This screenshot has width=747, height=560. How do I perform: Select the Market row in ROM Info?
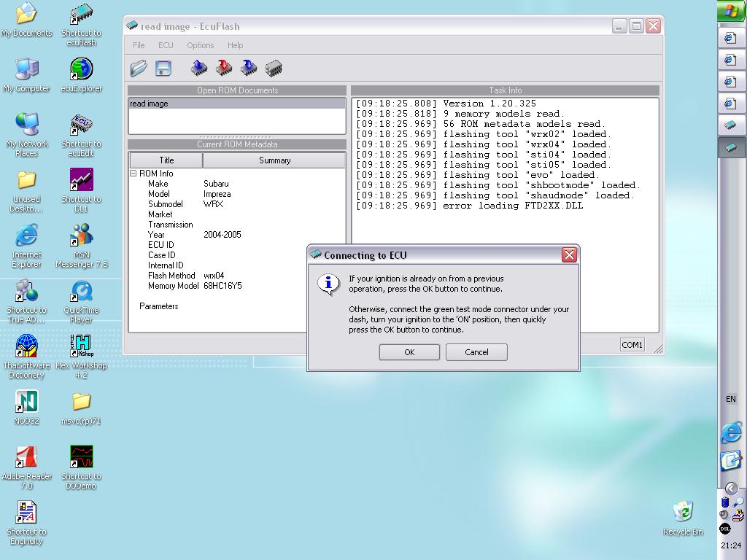237,214
